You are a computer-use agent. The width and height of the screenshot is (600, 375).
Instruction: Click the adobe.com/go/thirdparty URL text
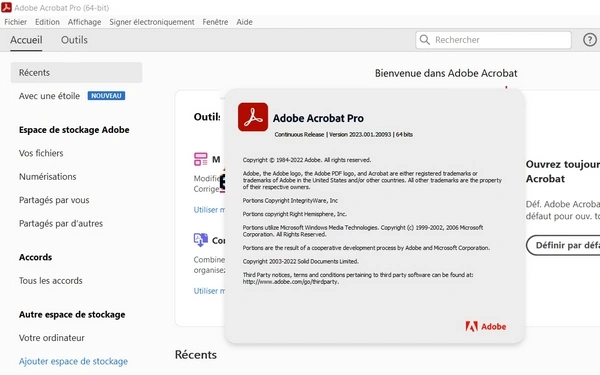(291, 282)
